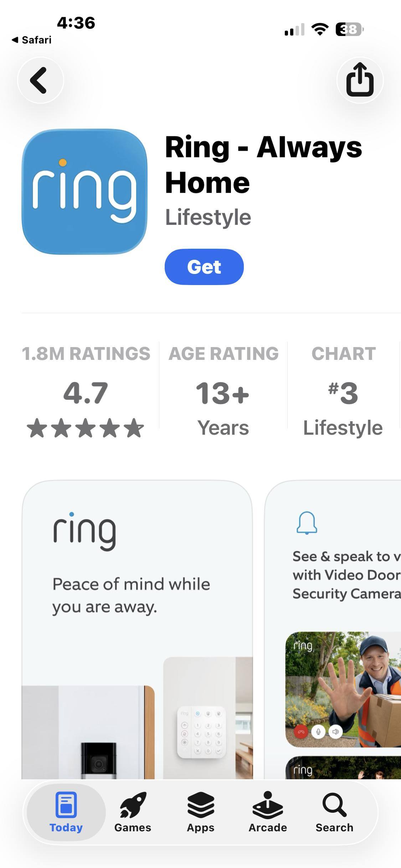Tap the Lifestyle category label
401x868 pixels.
208,217
